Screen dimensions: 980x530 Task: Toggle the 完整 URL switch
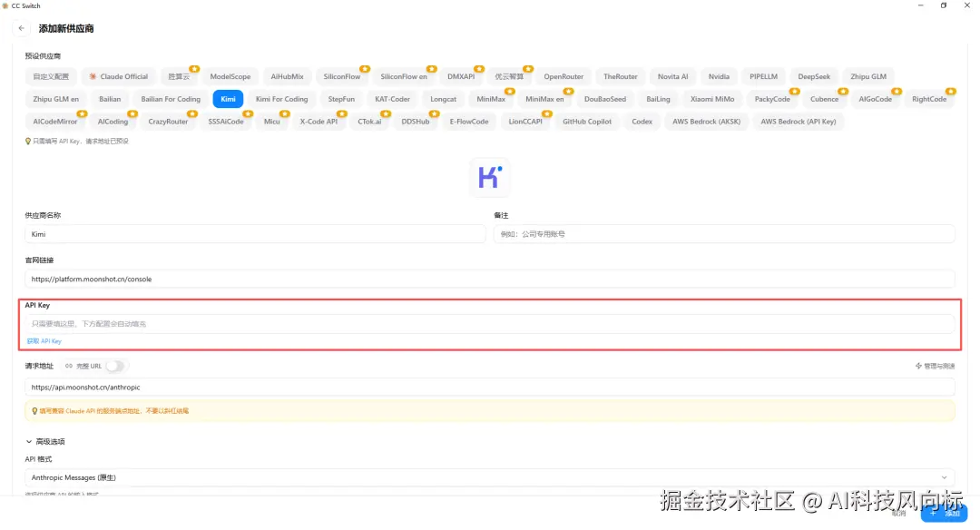click(x=116, y=366)
